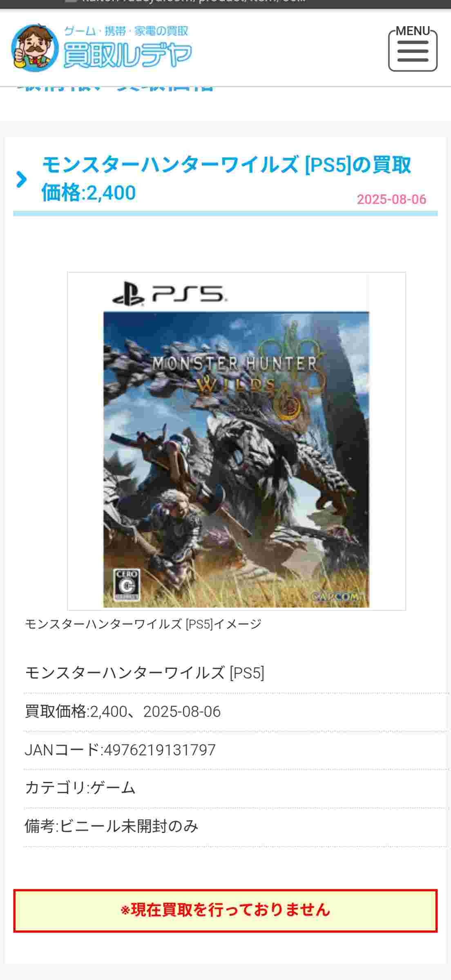The width and height of the screenshot is (451, 980).
Task: Click the mustached mascot logo icon
Action: [x=35, y=48]
